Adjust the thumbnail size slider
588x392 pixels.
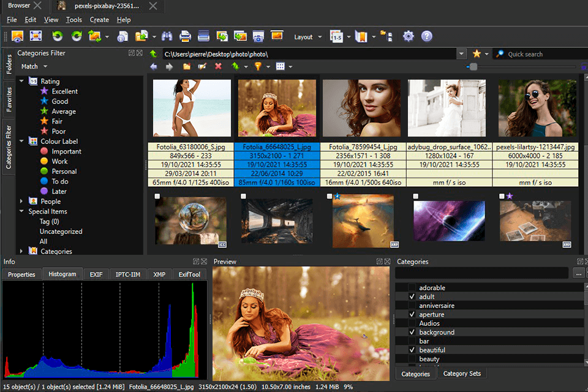473,67
